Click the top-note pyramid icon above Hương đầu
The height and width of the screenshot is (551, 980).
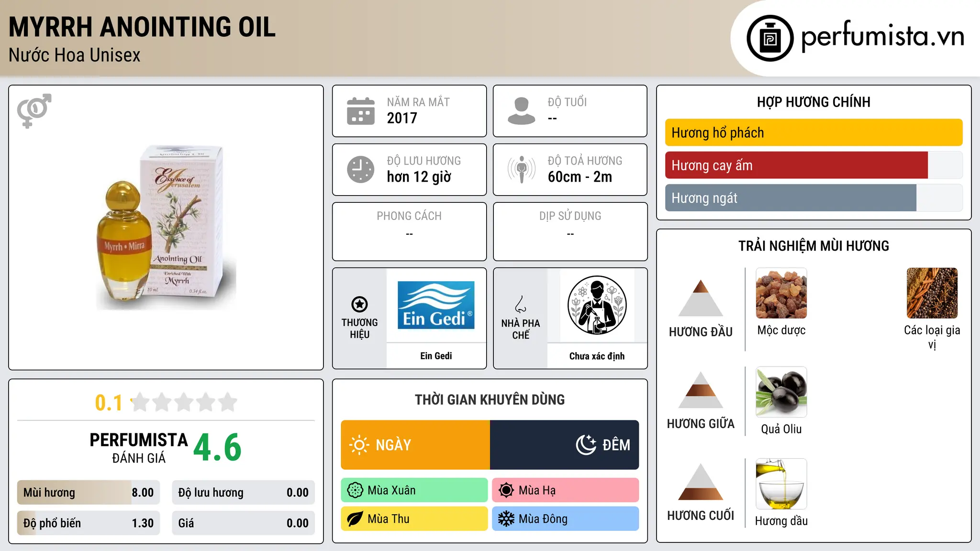pos(701,298)
